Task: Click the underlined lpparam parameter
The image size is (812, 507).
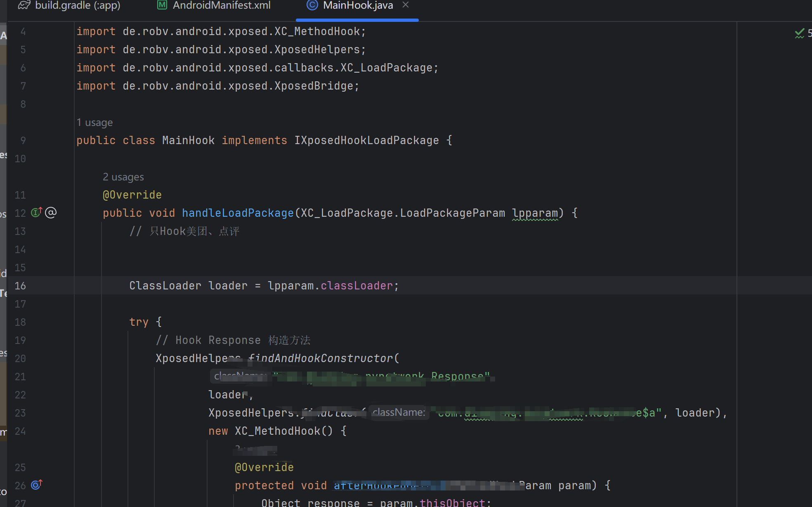Action: coord(535,213)
